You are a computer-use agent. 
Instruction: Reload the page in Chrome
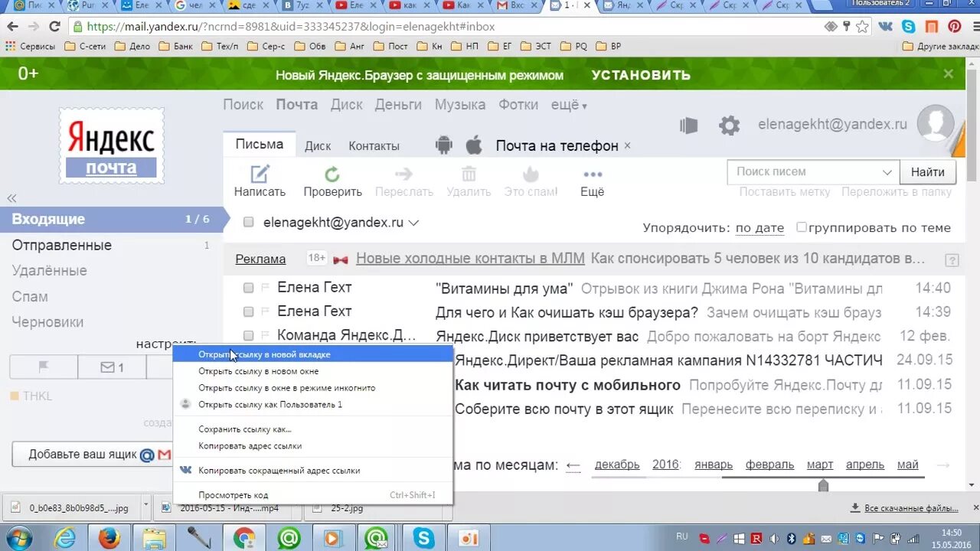pos(54,27)
